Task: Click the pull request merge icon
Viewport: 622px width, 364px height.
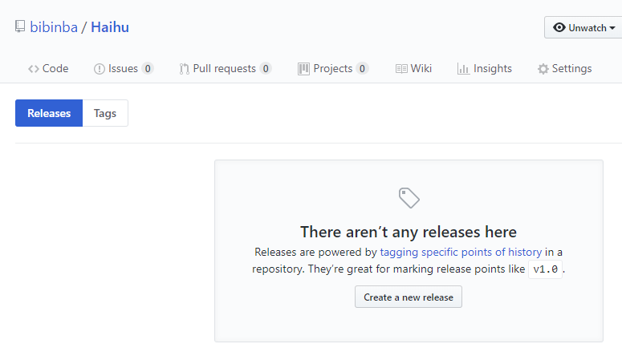Action: [184, 69]
